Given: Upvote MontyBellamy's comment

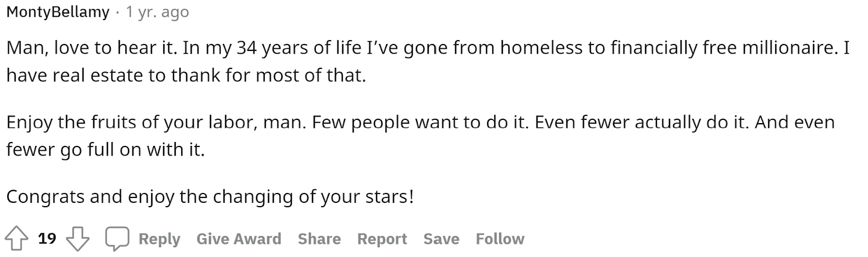Looking at the screenshot, I should coord(16,239).
